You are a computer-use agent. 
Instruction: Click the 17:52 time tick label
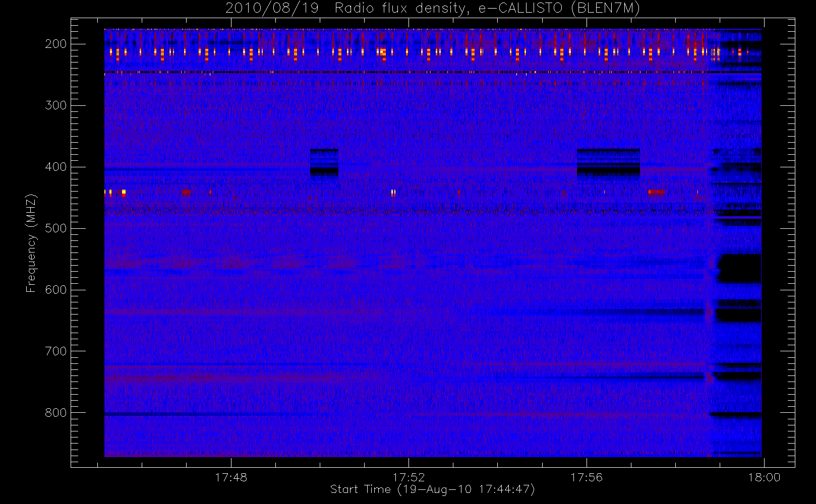409,477
